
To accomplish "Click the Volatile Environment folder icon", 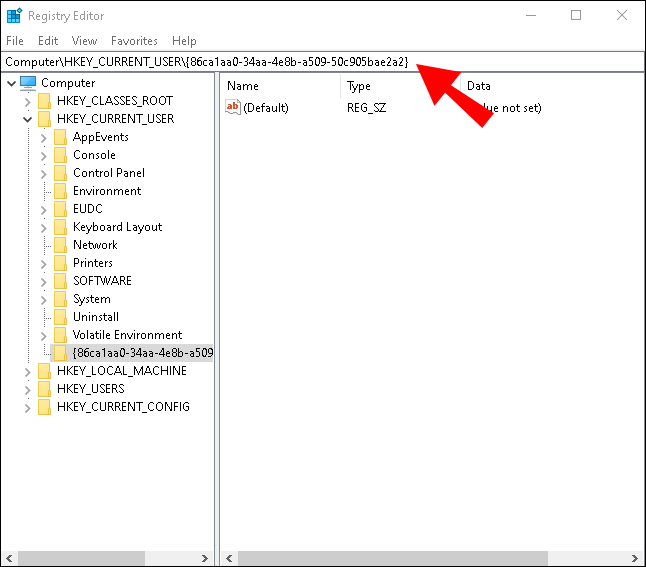I will click(x=61, y=335).
